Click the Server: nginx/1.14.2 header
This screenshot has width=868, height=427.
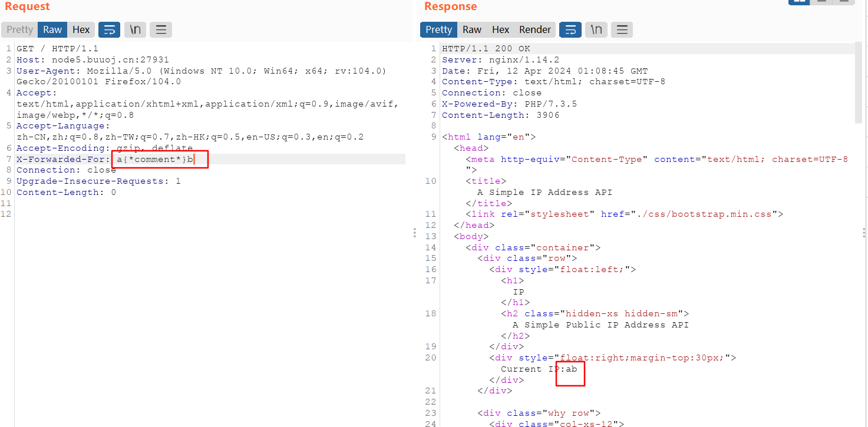click(x=501, y=60)
